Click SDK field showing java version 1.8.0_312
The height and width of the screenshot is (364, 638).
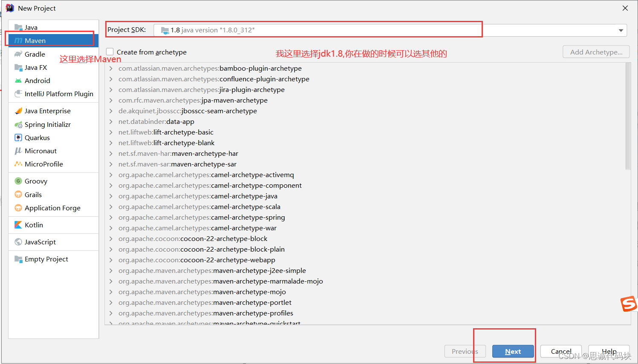click(x=390, y=30)
